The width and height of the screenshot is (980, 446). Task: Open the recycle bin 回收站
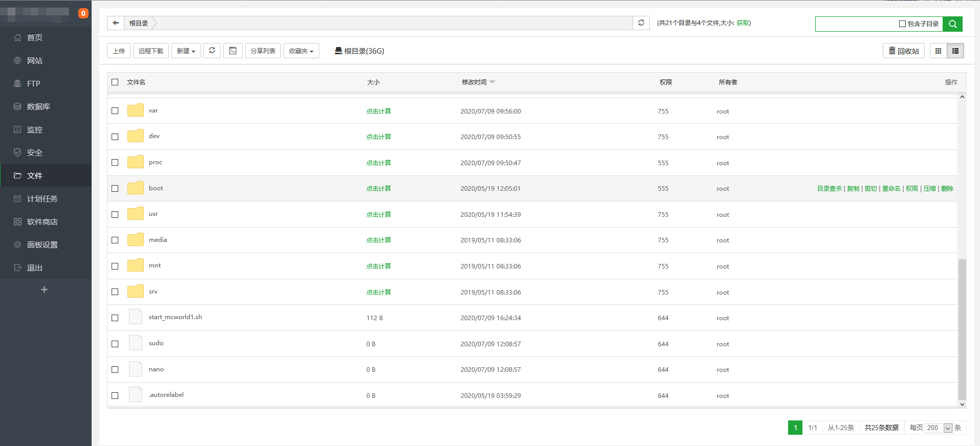(x=904, y=51)
